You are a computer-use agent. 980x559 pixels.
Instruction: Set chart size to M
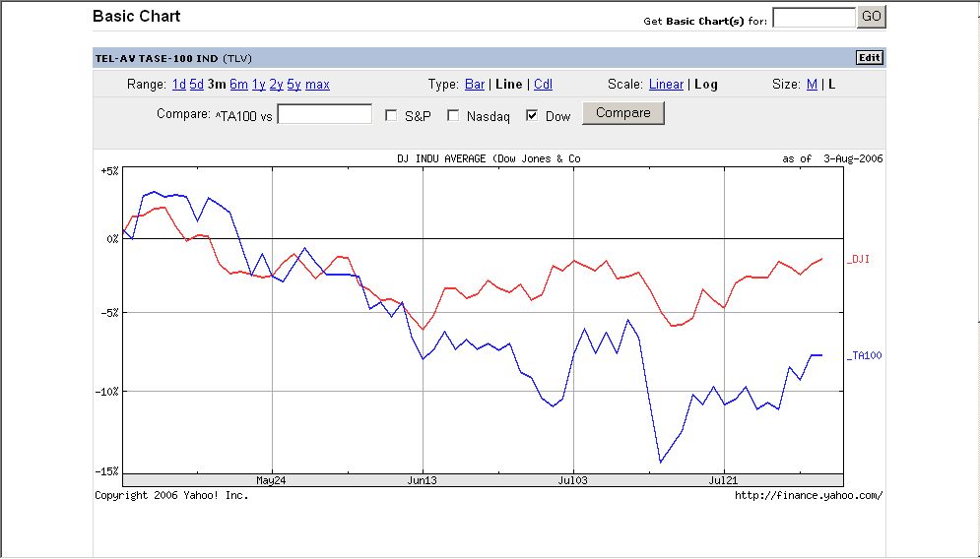812,85
